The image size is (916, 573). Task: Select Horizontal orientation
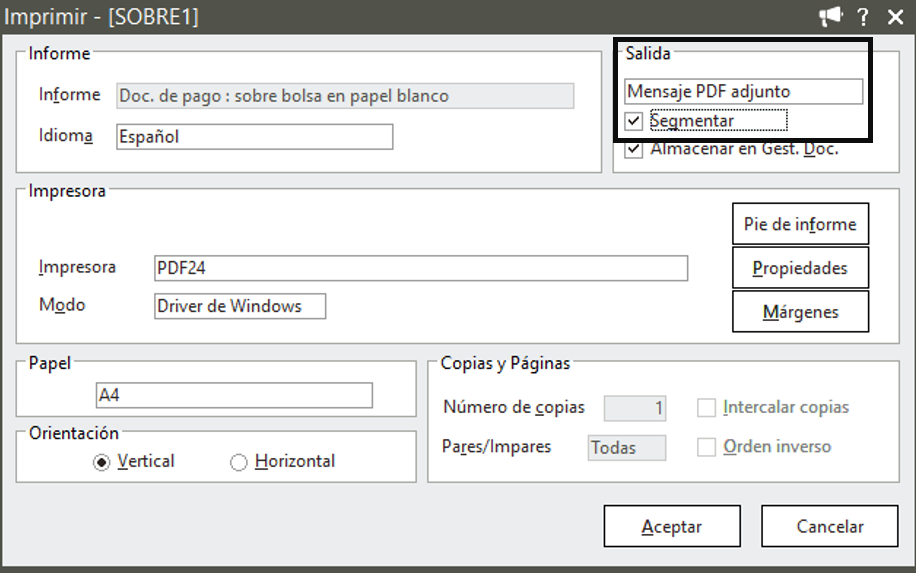point(238,462)
